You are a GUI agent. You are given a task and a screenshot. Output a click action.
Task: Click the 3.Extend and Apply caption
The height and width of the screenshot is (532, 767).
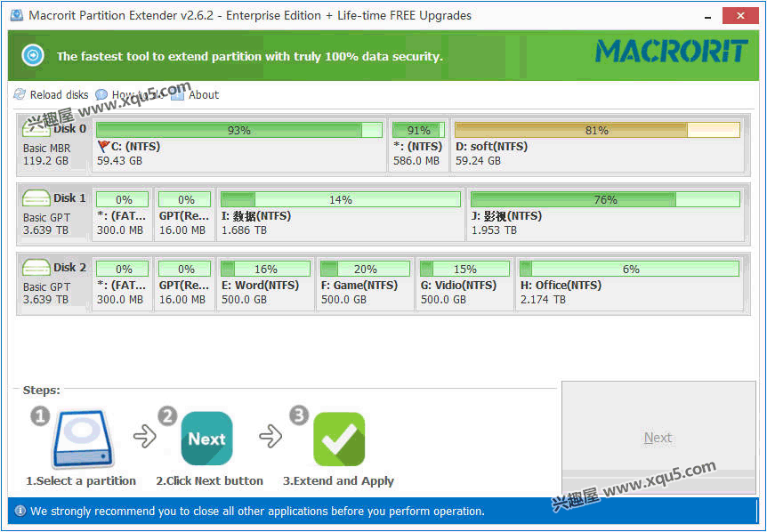pyautogui.click(x=338, y=480)
